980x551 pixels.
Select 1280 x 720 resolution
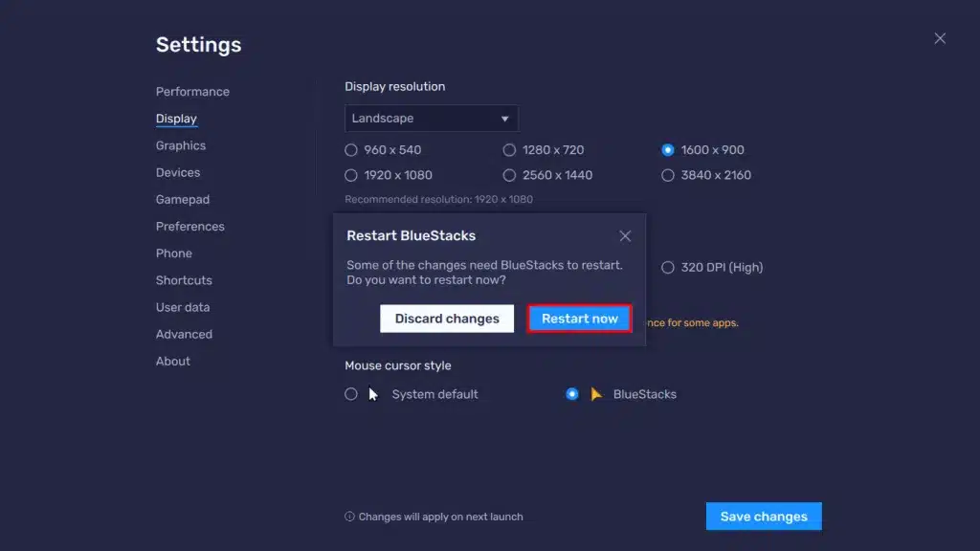pos(509,150)
